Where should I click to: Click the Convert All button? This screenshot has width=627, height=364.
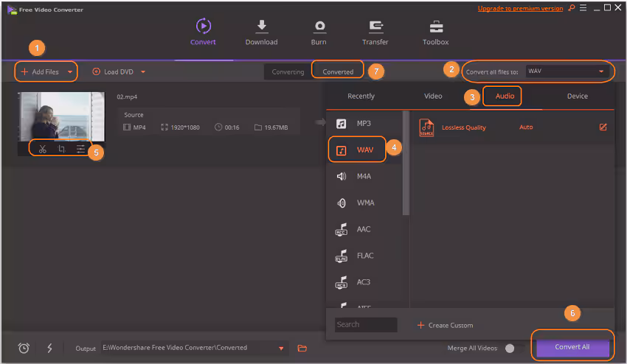(x=572, y=347)
